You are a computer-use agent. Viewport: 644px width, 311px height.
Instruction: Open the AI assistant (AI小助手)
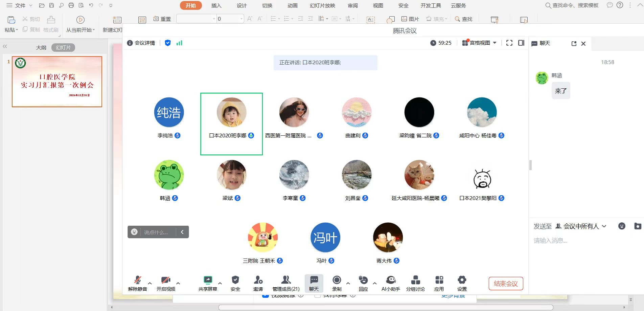(x=391, y=280)
